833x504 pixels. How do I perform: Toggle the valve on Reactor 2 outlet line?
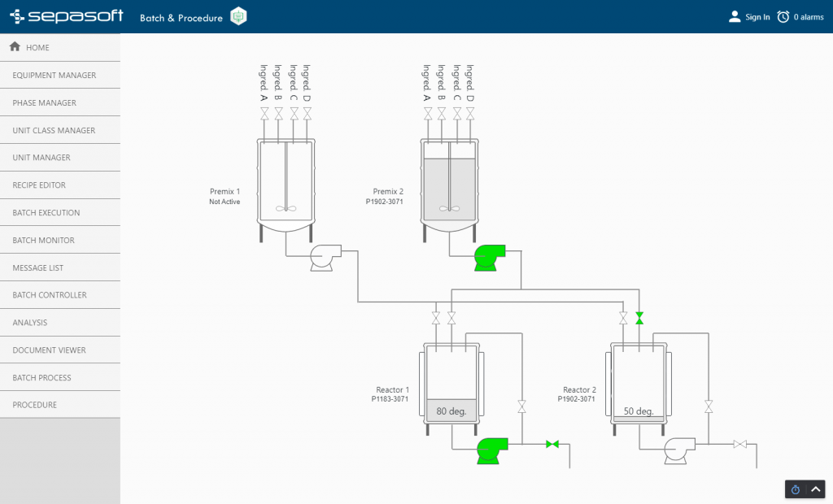point(739,445)
